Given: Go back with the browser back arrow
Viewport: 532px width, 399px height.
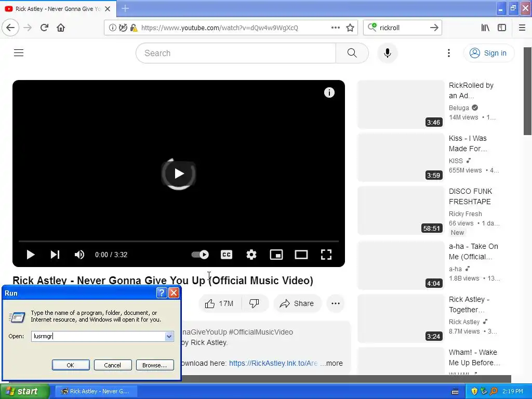Looking at the screenshot, I should tap(10, 28).
